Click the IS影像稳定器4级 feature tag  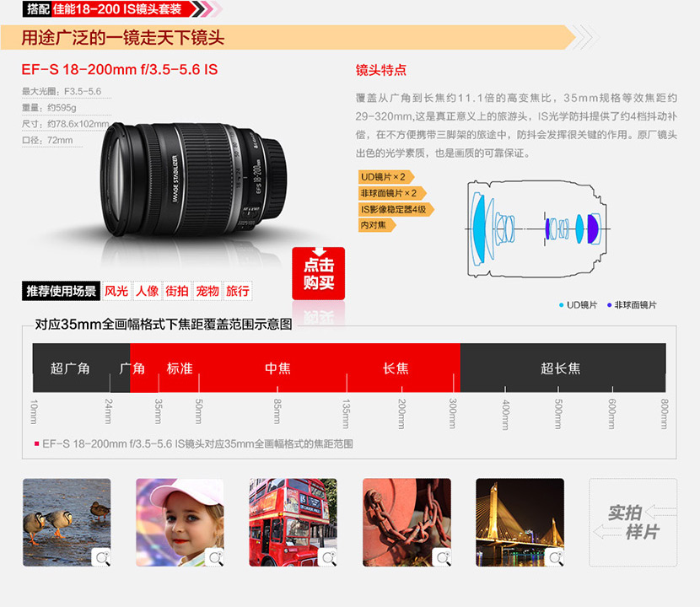[x=396, y=209]
